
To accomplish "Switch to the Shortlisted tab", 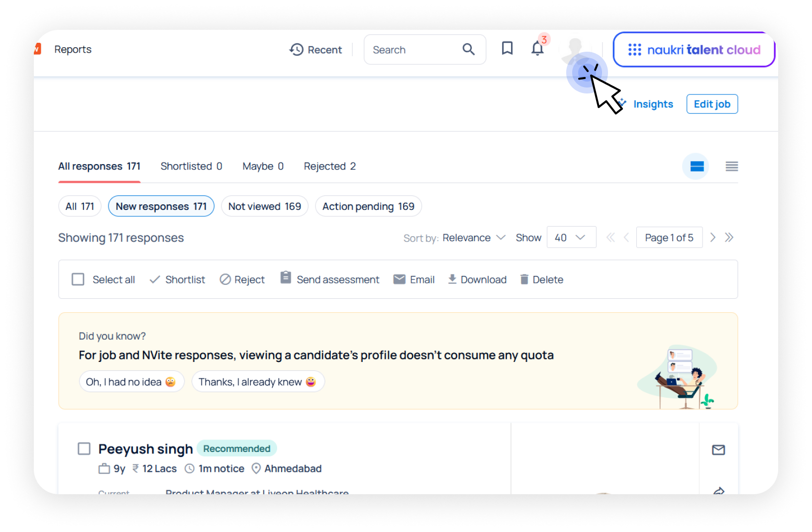I will (x=191, y=167).
